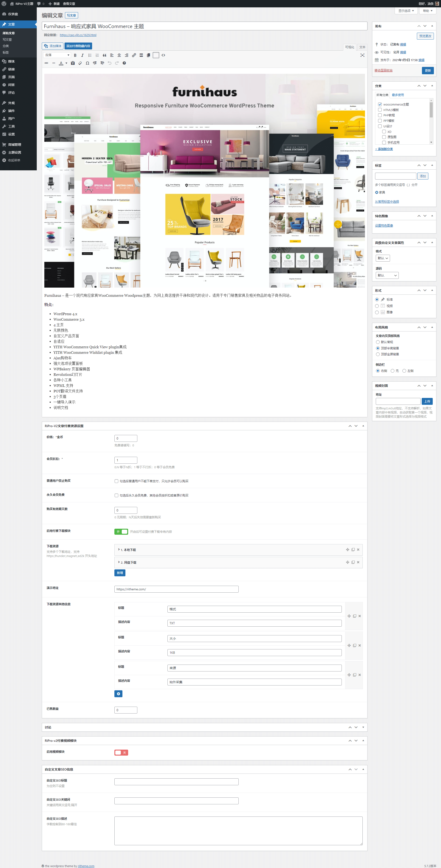Enable 普通用户禁止购买 checkbox
The image size is (441, 868).
coord(116,481)
